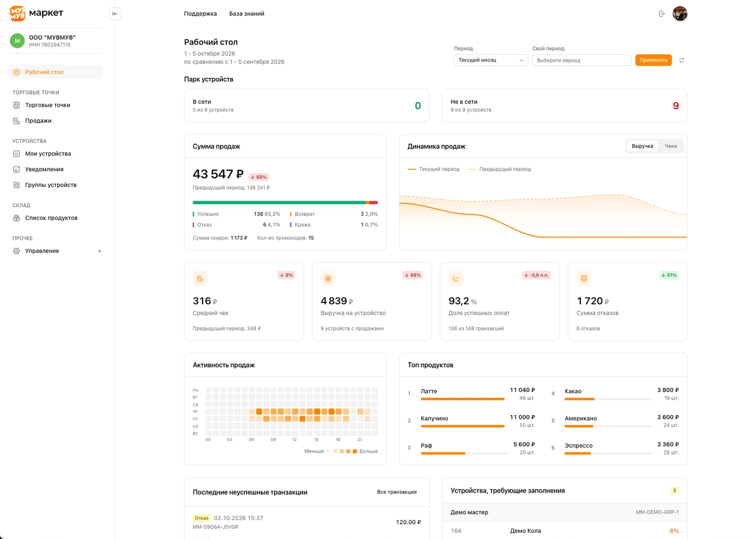Image resolution: width=756 pixels, height=539 pixels.
Task: Switch sales dynamics to Выручка
Action: coord(642,146)
